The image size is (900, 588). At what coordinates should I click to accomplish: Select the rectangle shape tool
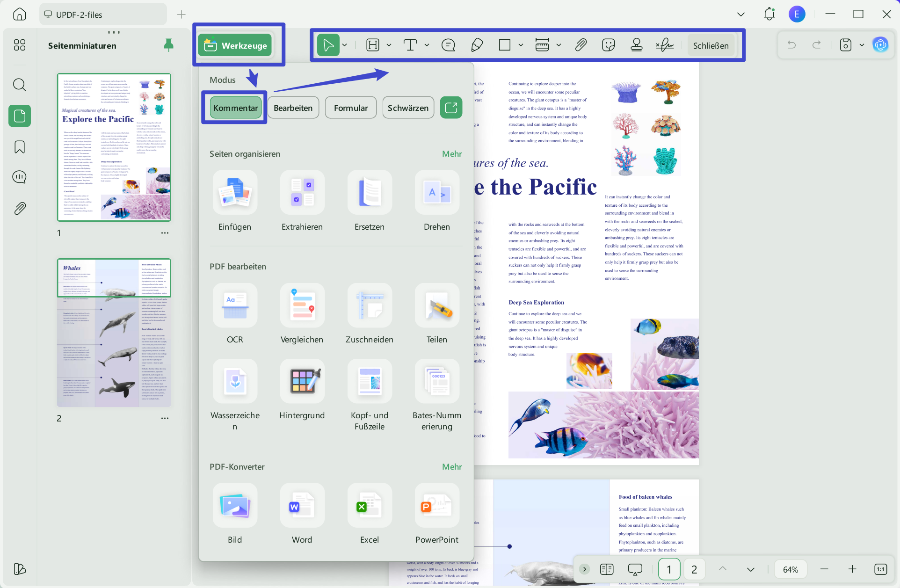(505, 45)
